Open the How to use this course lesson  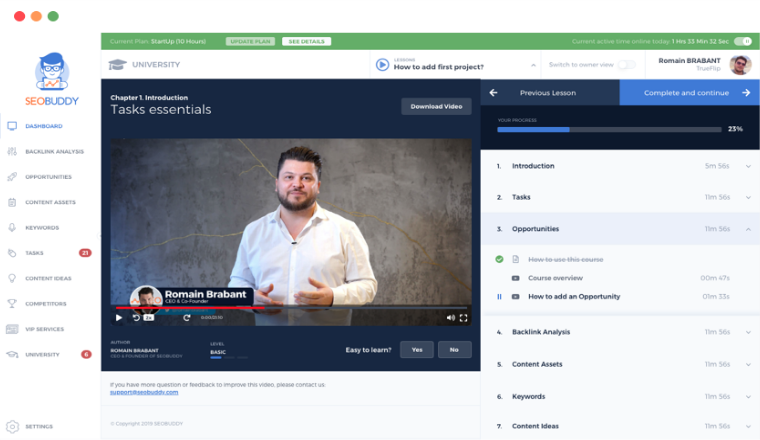pyautogui.click(x=566, y=260)
